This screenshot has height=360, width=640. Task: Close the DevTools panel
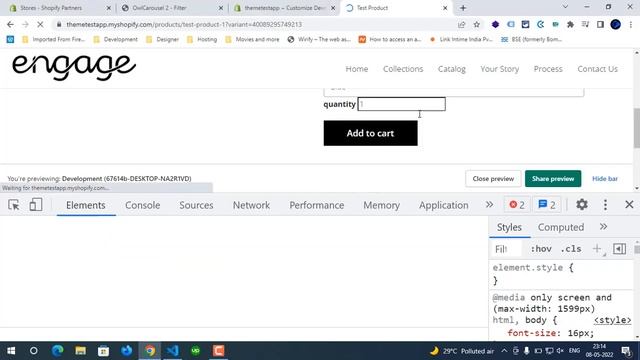coord(629,204)
